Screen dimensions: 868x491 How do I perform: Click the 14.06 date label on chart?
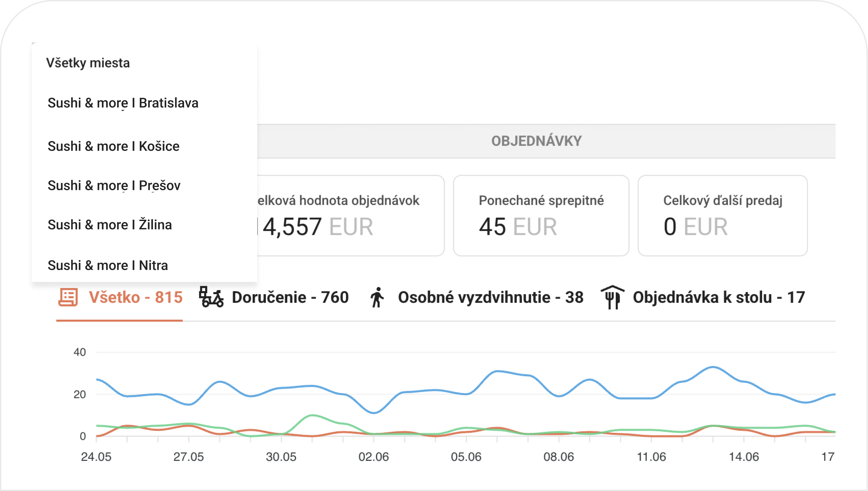744,457
